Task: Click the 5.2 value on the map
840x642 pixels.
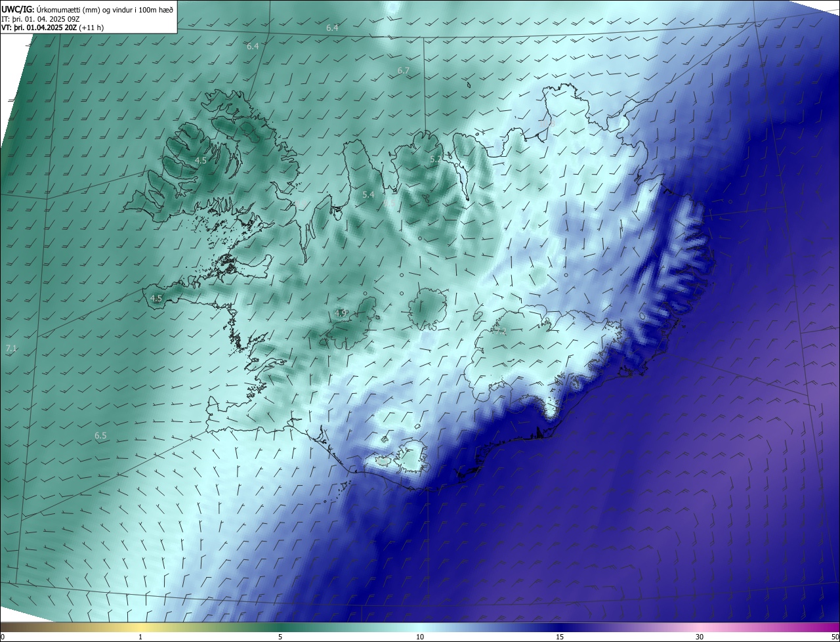Action: [436, 160]
